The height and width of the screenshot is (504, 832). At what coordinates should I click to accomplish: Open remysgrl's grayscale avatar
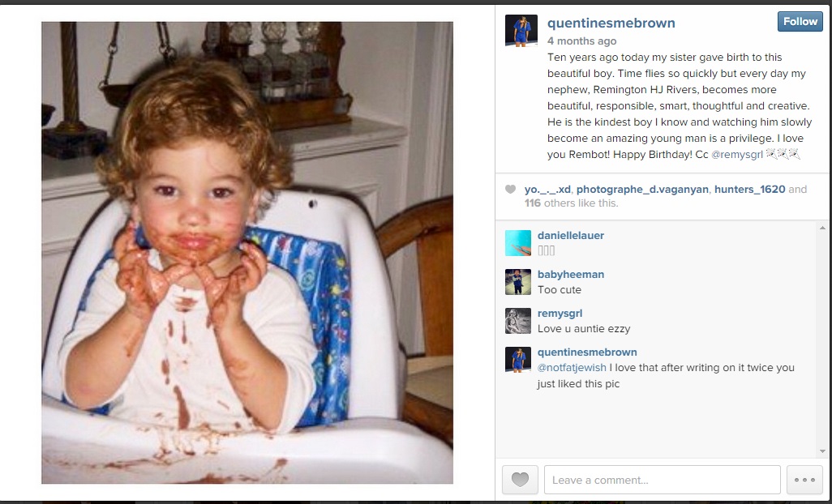pos(518,321)
